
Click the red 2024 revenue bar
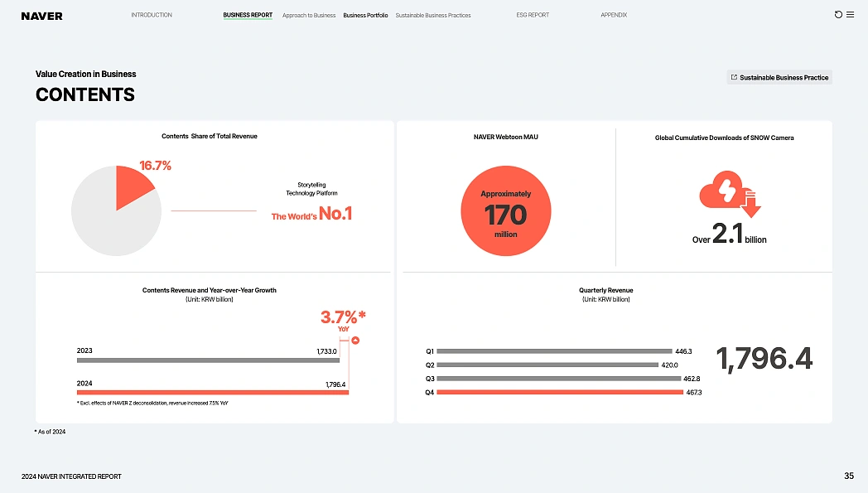point(212,393)
